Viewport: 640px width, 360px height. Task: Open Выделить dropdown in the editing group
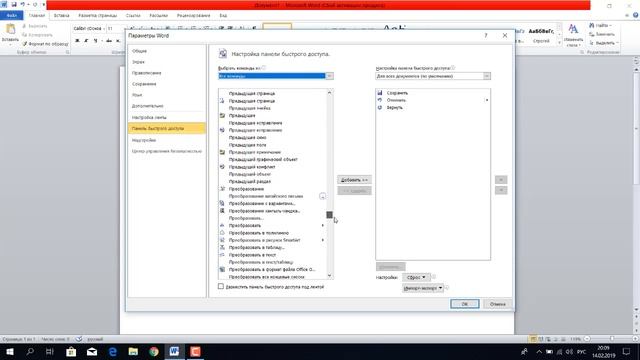coord(604,43)
